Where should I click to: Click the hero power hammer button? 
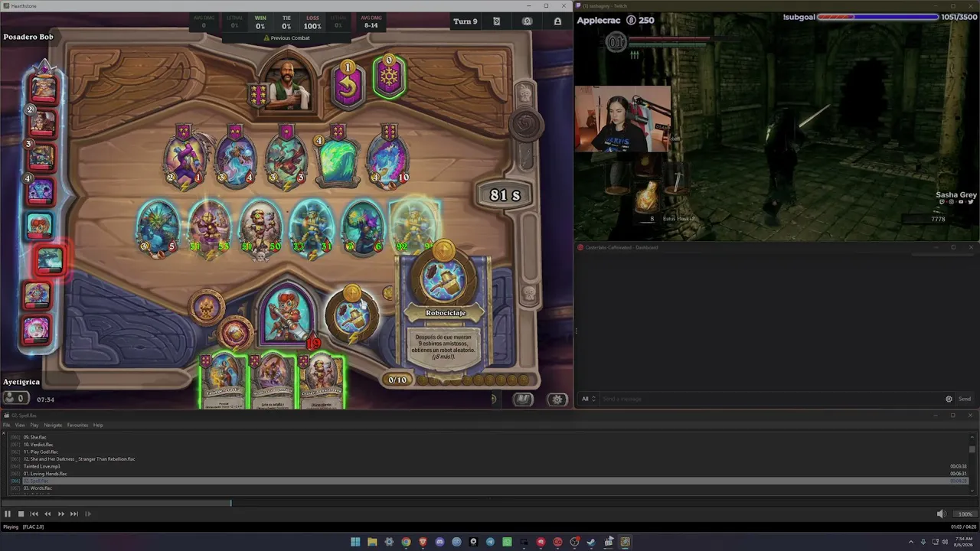(352, 316)
